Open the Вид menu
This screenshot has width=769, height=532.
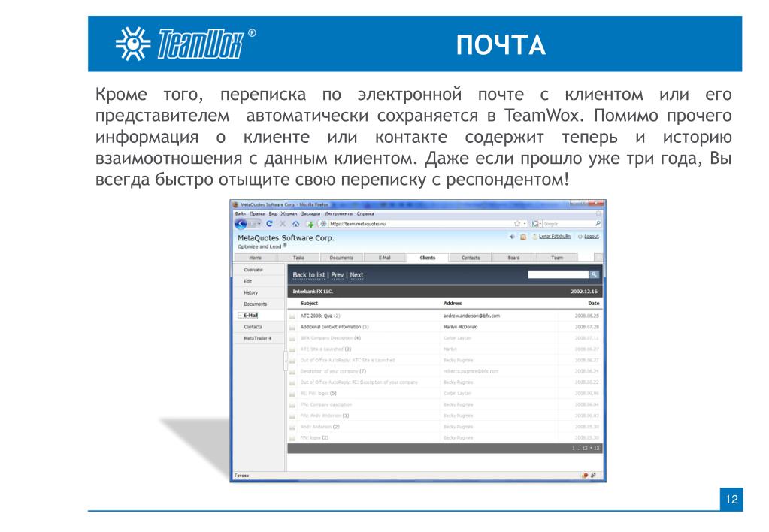point(273,214)
